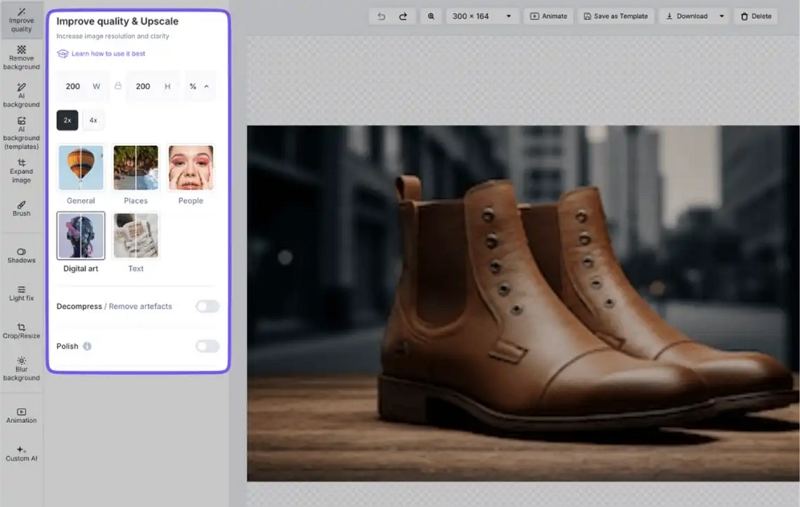This screenshot has width=800, height=507.
Task: Expand the Download options arrow
Action: click(721, 16)
